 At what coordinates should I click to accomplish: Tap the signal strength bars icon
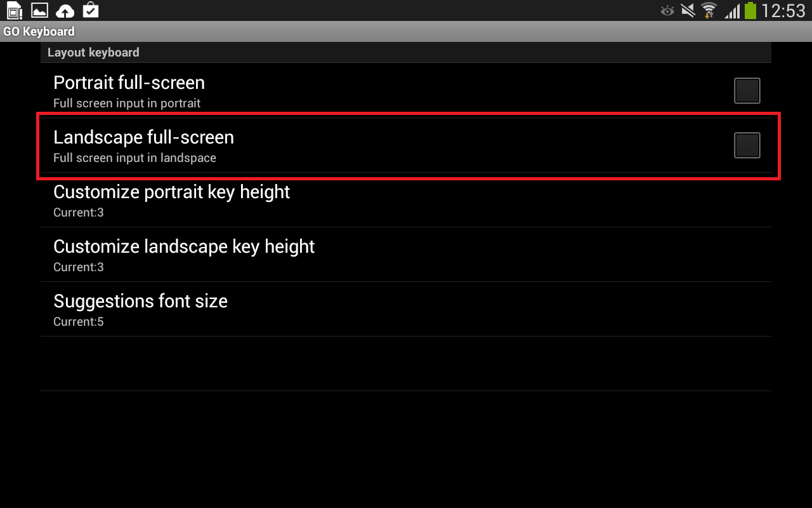[732, 11]
